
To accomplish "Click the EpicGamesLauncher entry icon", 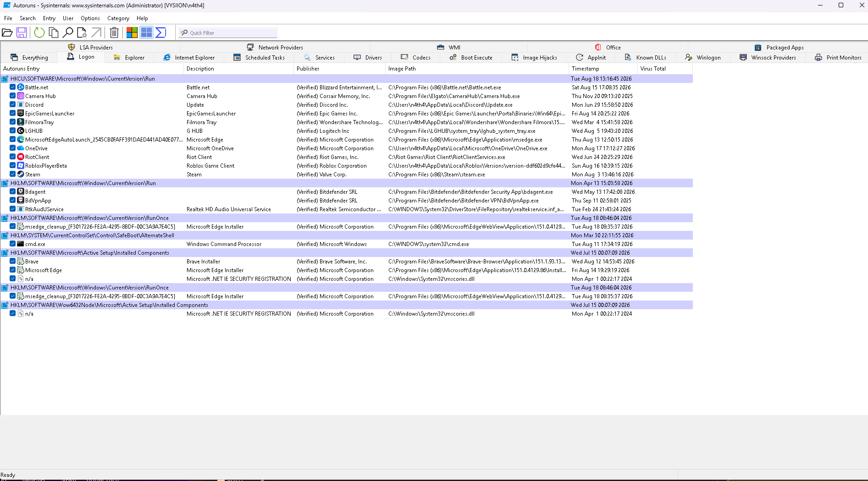I will pos(21,113).
